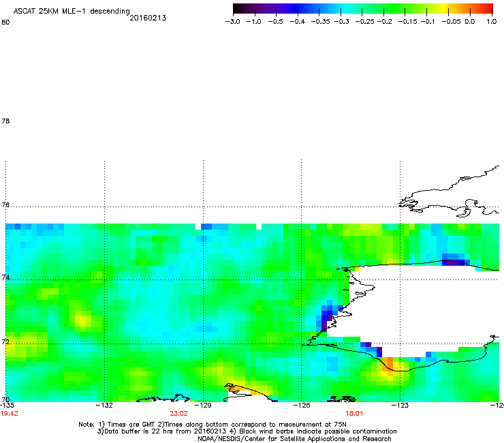This screenshot has height=443, width=504.
Task: Click the -0.15 color scale label
Action: pos(407,22)
